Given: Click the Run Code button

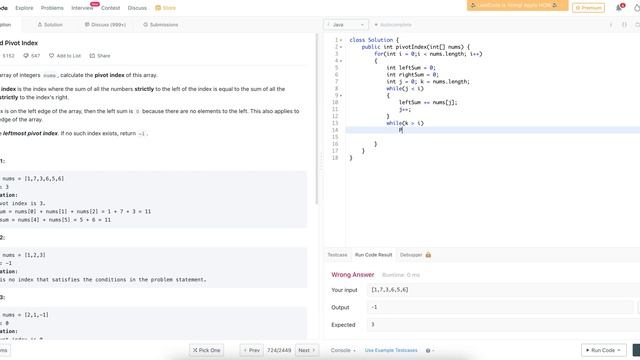Looking at the screenshot, I should pyautogui.click(x=604, y=350).
